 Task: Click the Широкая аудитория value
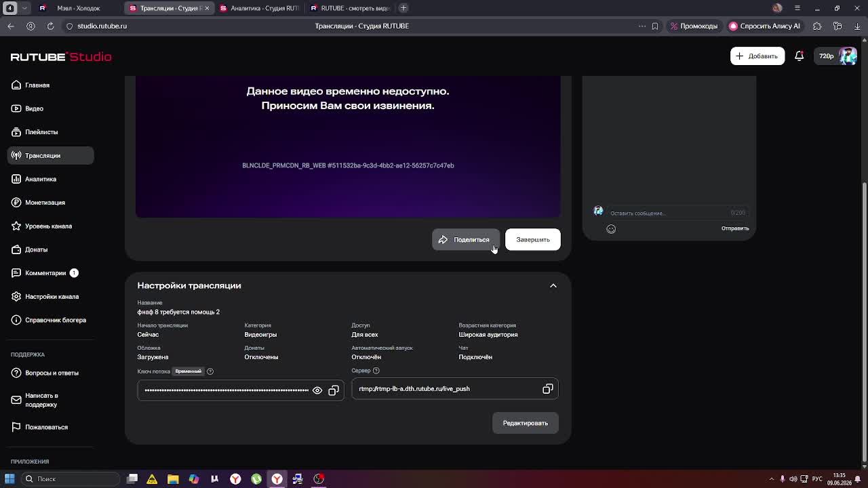[488, 335]
